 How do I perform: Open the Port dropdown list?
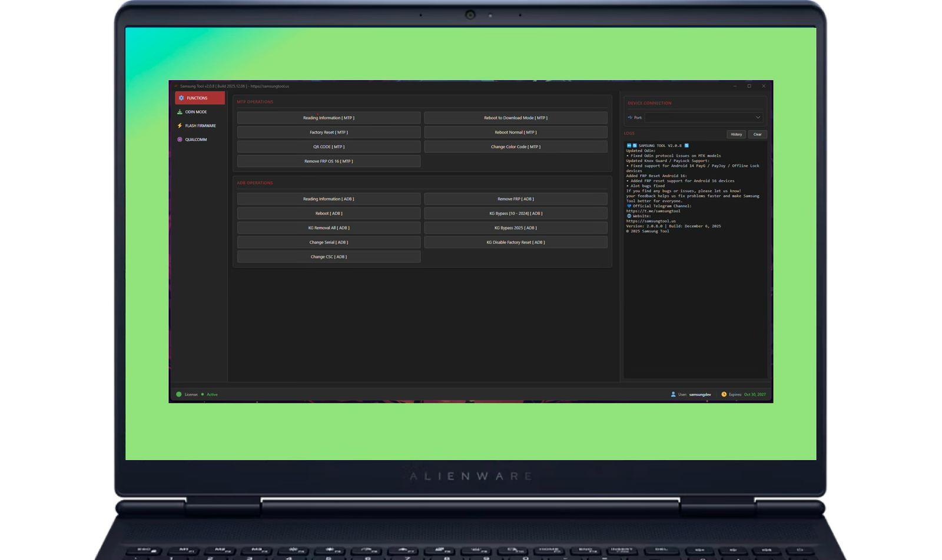(704, 118)
